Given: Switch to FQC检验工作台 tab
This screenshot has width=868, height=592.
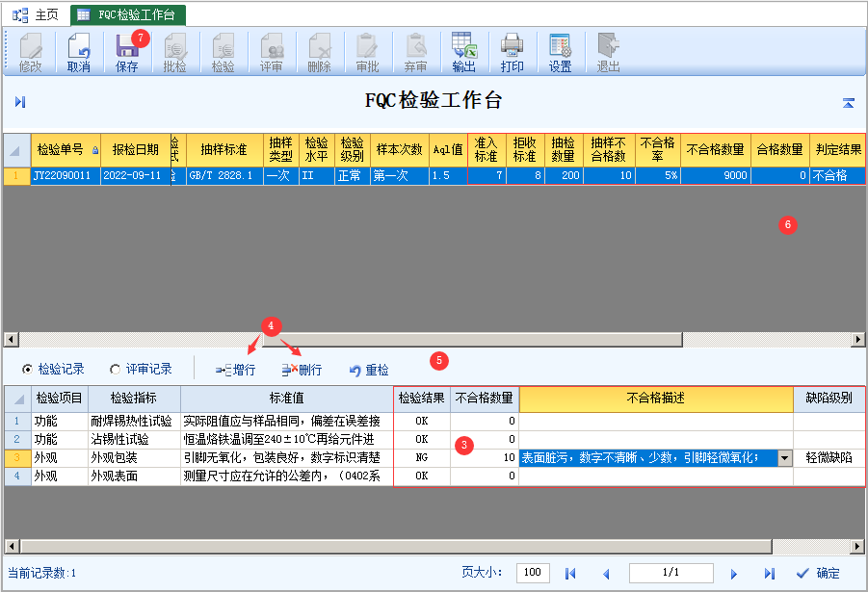Looking at the screenshot, I should tap(128, 15).
